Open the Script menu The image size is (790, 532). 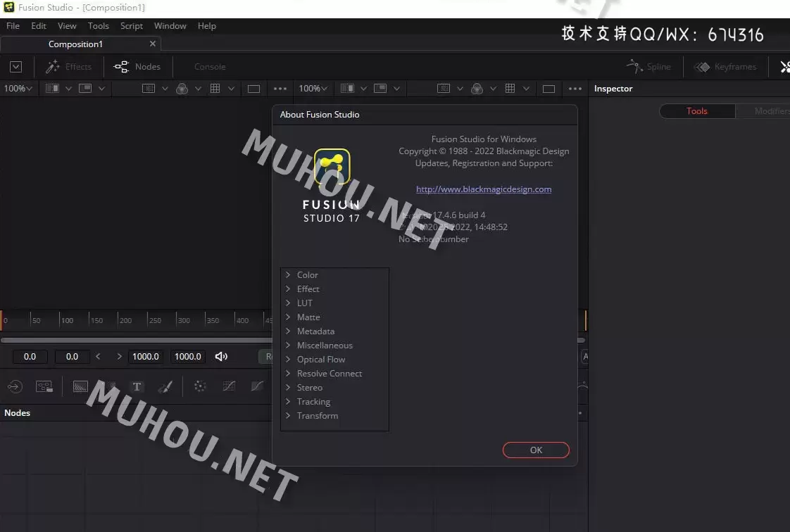coord(132,25)
